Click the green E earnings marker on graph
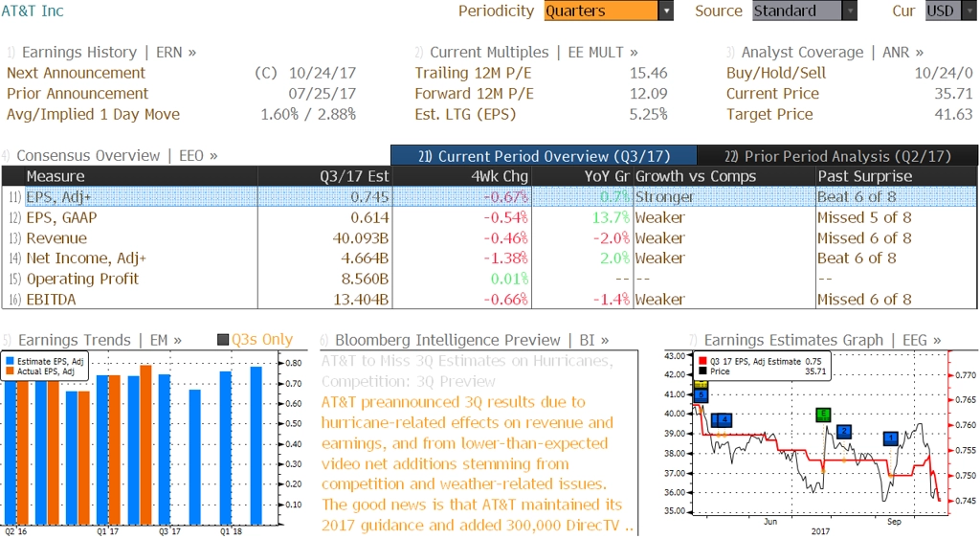Screen dimensions: 980x539 824,414
